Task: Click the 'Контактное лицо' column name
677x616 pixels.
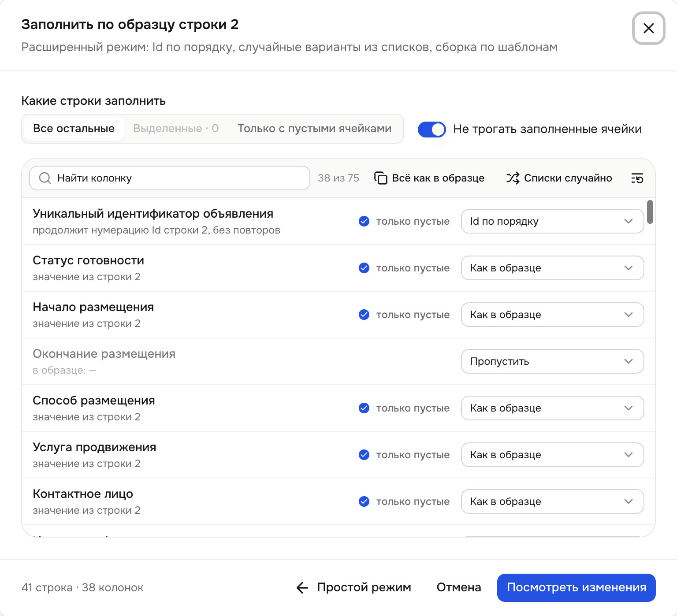Action: coord(83,494)
